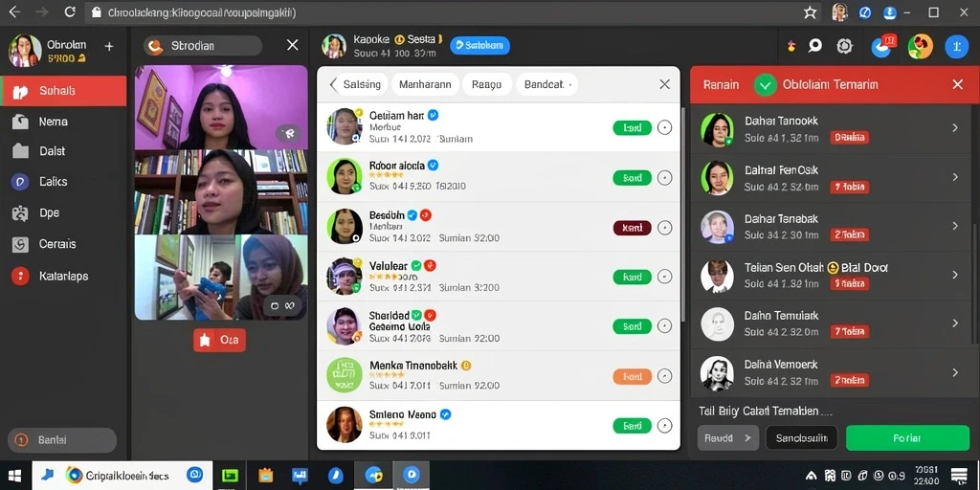Open the chat icon with red notification badge
This screenshot has height=490, width=980.
coord(883,46)
